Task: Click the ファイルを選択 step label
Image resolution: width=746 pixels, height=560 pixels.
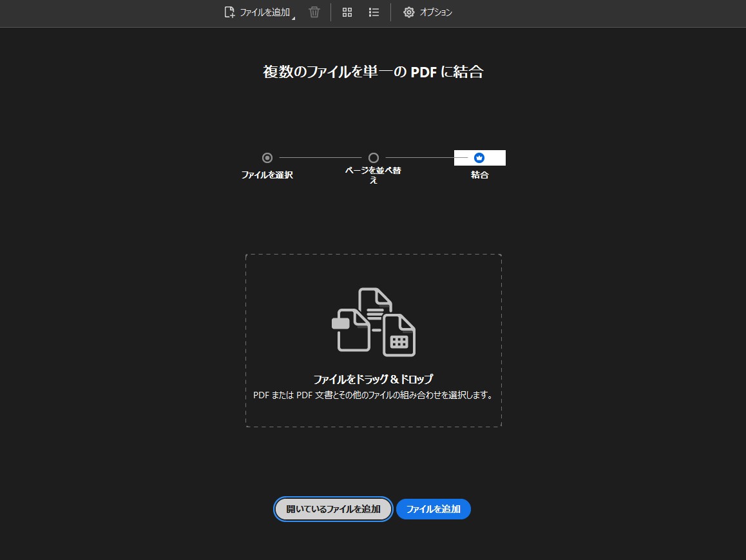Action: click(x=267, y=175)
